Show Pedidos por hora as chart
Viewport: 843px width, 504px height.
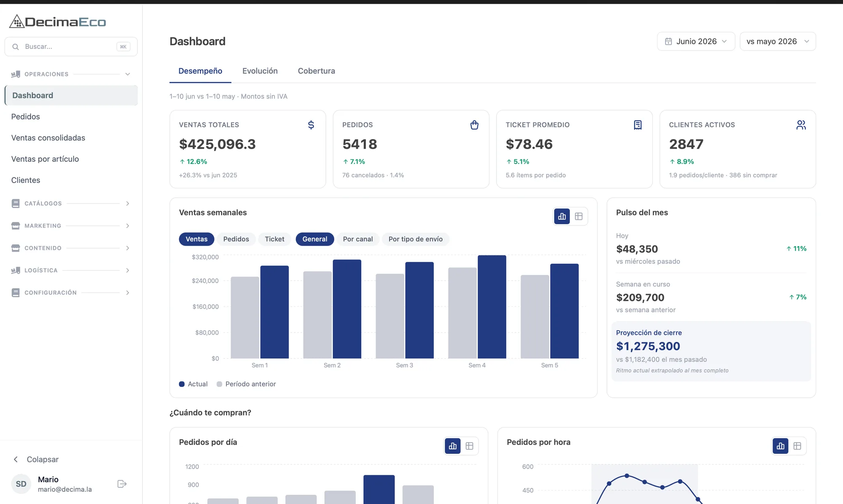click(781, 446)
